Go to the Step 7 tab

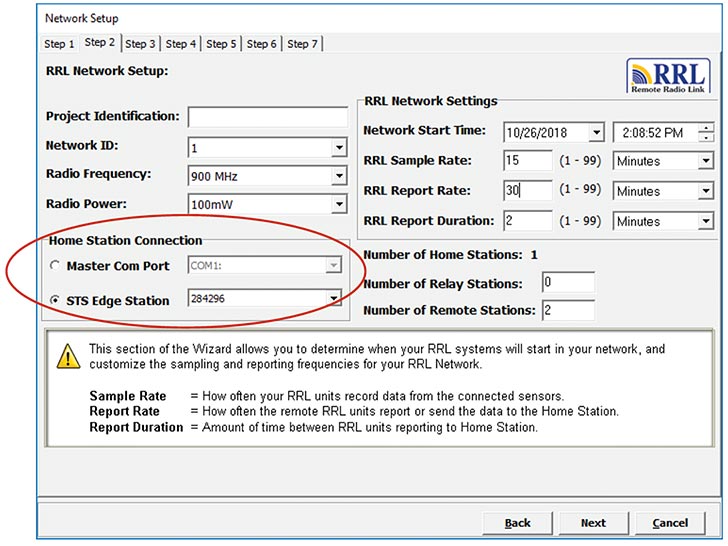point(302,43)
